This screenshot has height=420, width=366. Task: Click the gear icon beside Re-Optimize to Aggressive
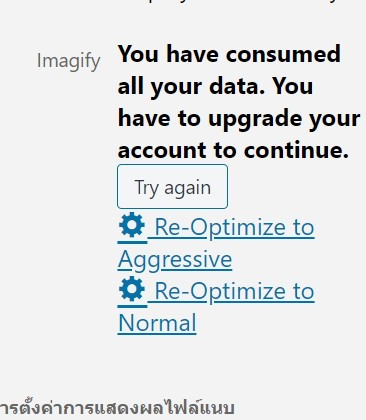(132, 225)
